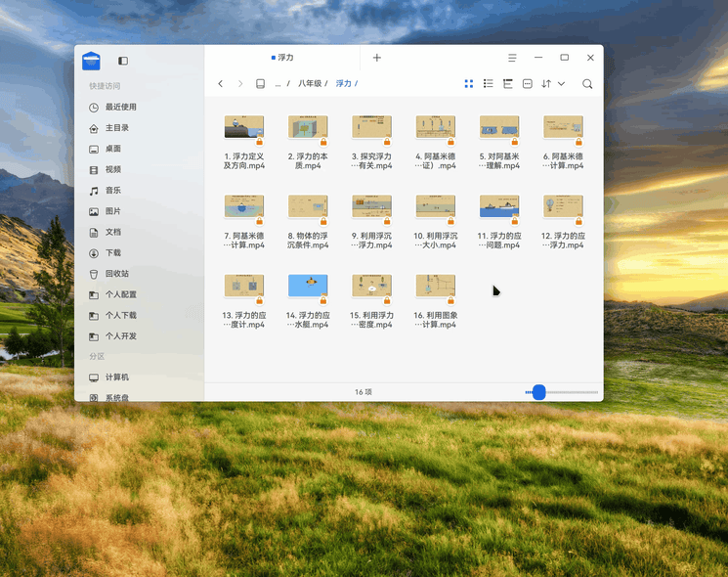The width and height of the screenshot is (728, 577).
Task: Navigate to 八年级 in the breadcrumb
Action: (x=310, y=84)
